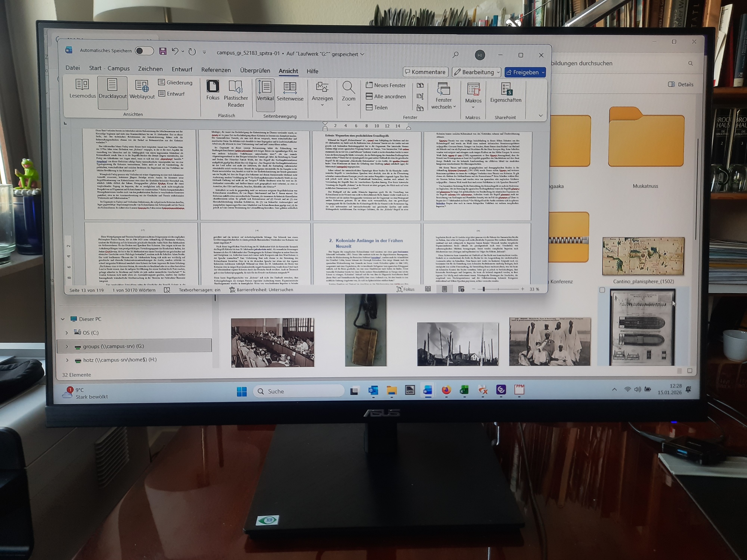Activate Fokus mode in ribbon
Image resolution: width=747 pixels, height=560 pixels.
point(213,90)
